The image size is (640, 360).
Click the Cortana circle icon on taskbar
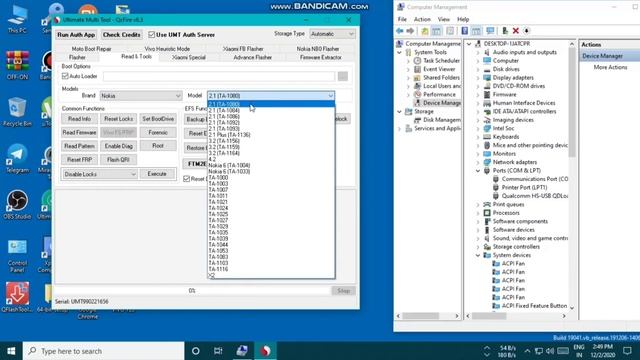[196, 351]
